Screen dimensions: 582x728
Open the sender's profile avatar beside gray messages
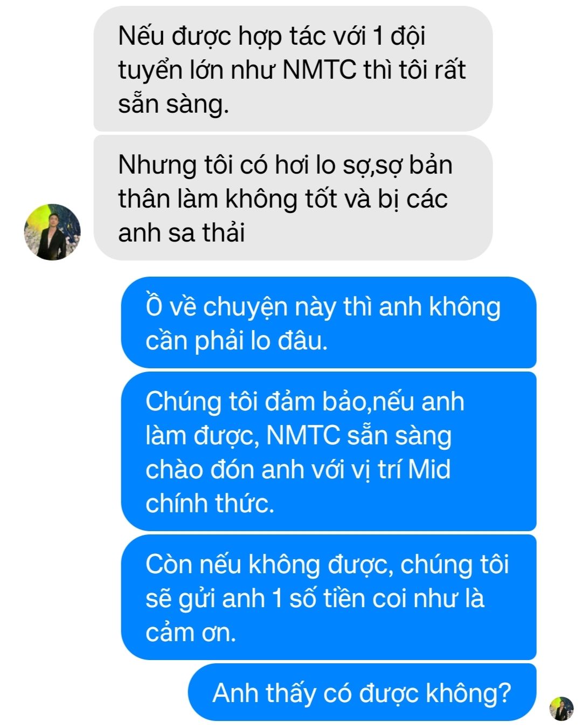pos(52,232)
